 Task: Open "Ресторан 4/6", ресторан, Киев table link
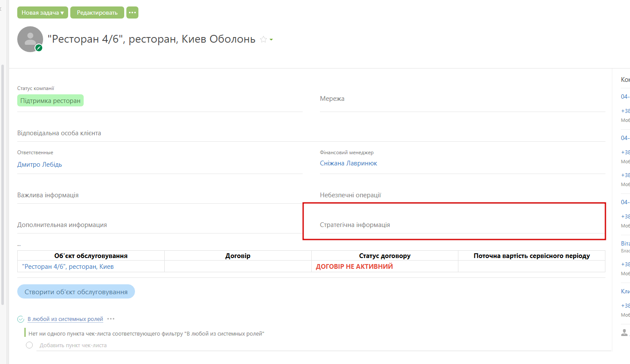(68, 267)
